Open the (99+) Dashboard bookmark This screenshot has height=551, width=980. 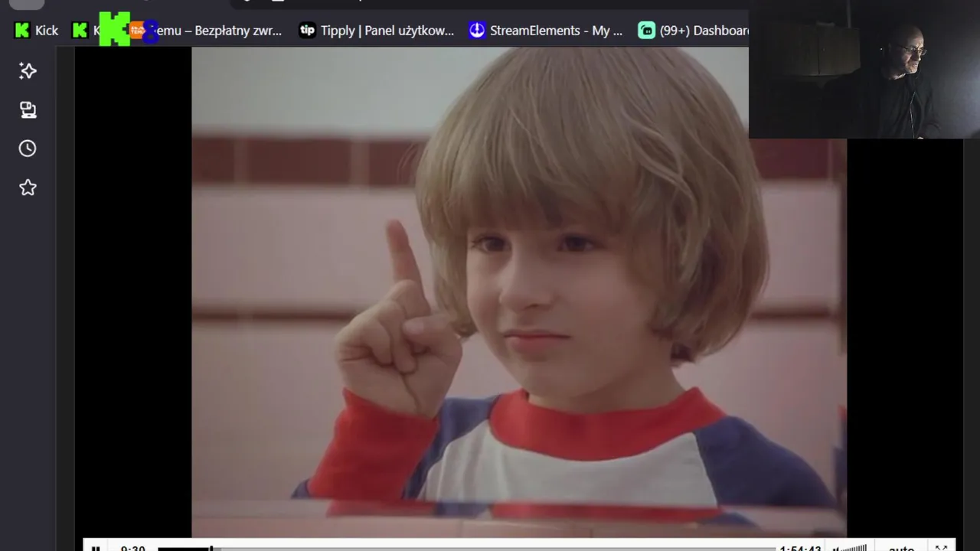(x=694, y=31)
